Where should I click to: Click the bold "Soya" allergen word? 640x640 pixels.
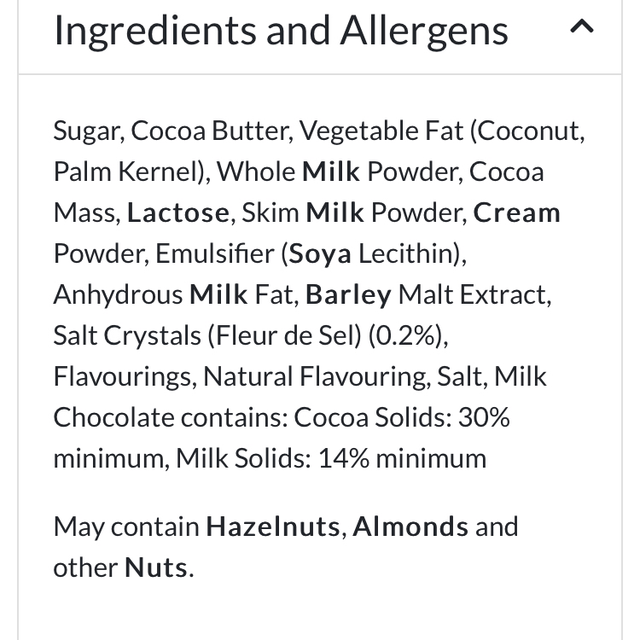pos(320,254)
